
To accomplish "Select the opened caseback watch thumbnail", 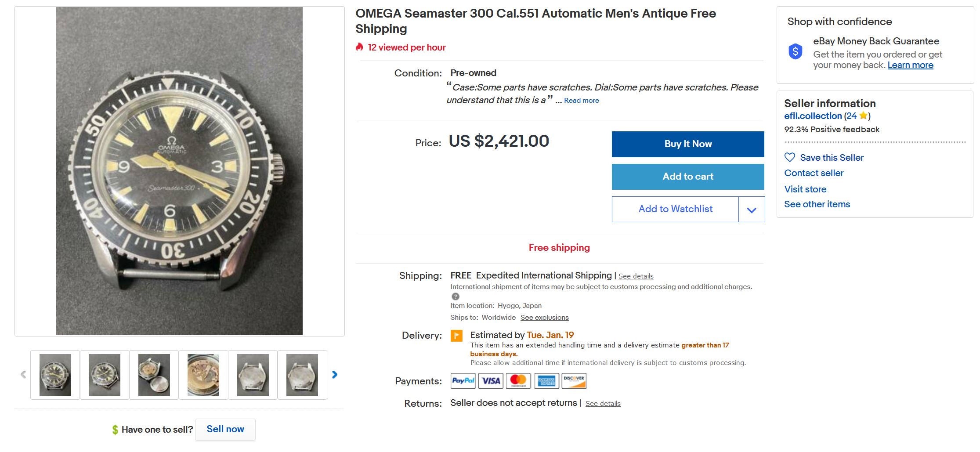I will (154, 375).
